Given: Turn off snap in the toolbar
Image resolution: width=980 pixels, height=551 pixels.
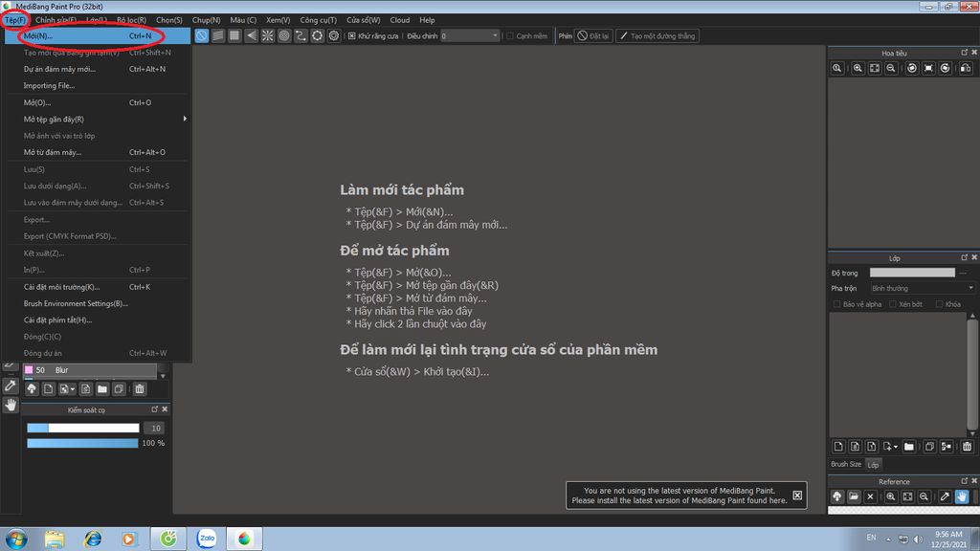Looking at the screenshot, I should click(201, 35).
